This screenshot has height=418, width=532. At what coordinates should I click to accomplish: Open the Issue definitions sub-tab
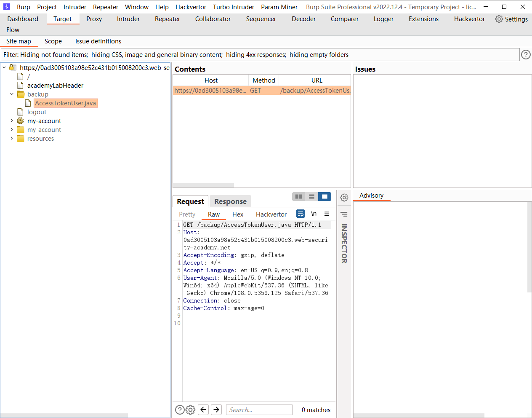point(98,41)
